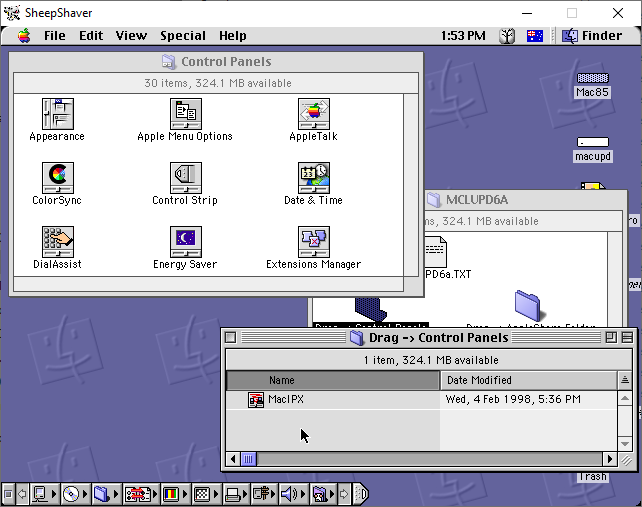Open the Apple menu
Image resolution: width=642 pixels, height=507 pixels.
[x=24, y=36]
